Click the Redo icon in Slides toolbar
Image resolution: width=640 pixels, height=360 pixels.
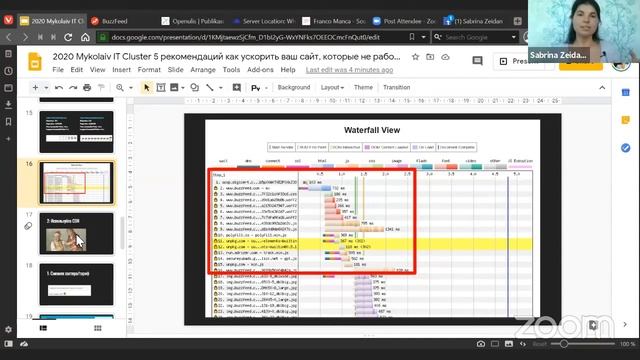73,87
